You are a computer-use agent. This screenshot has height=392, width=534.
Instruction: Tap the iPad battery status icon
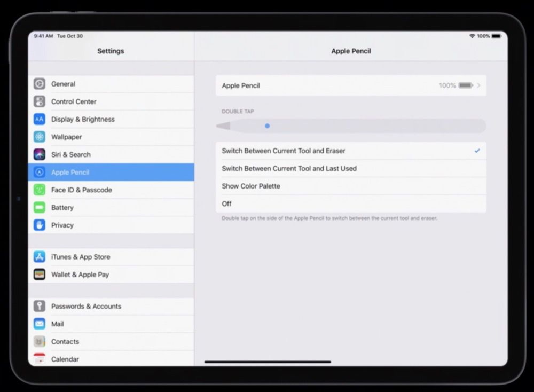click(496, 36)
